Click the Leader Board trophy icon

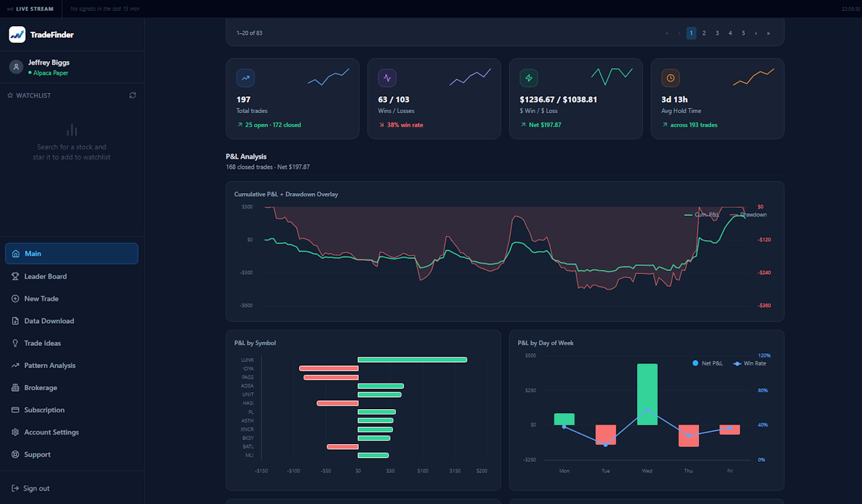[15, 277]
